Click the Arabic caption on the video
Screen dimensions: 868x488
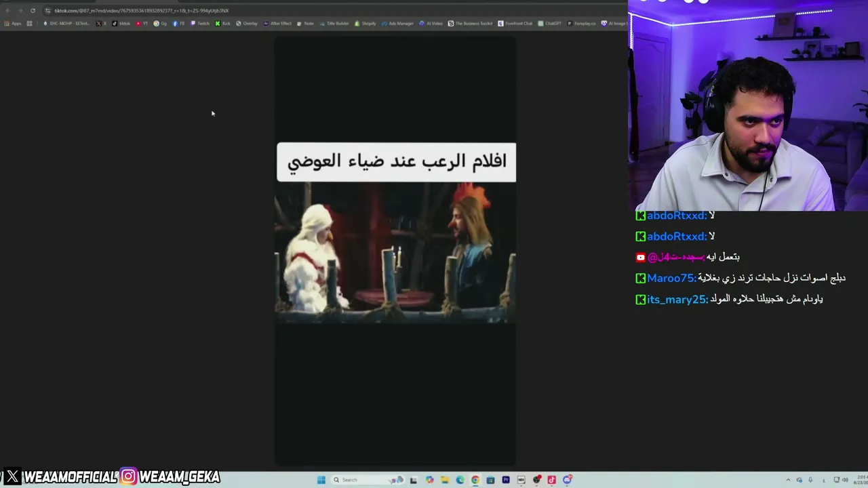pyautogui.click(x=397, y=162)
